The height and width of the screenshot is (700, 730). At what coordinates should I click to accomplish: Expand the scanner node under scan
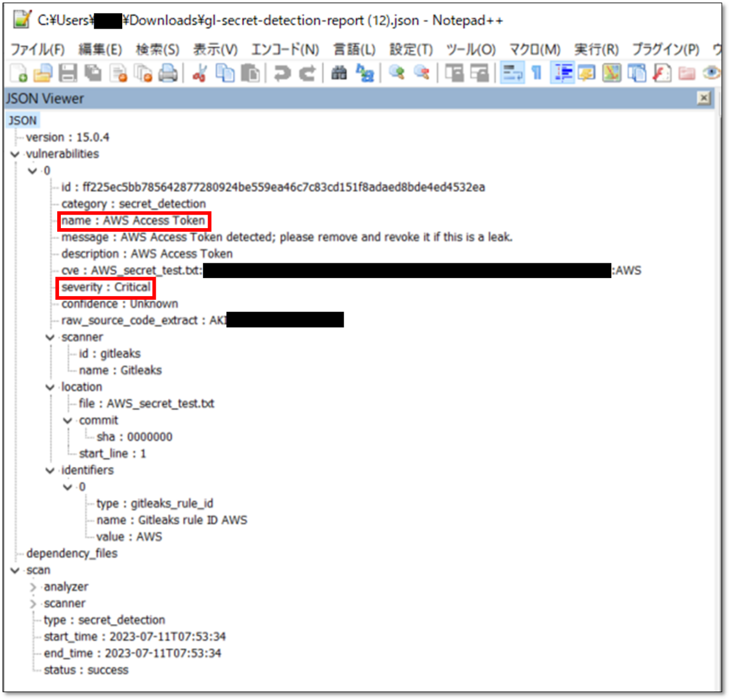[33, 604]
